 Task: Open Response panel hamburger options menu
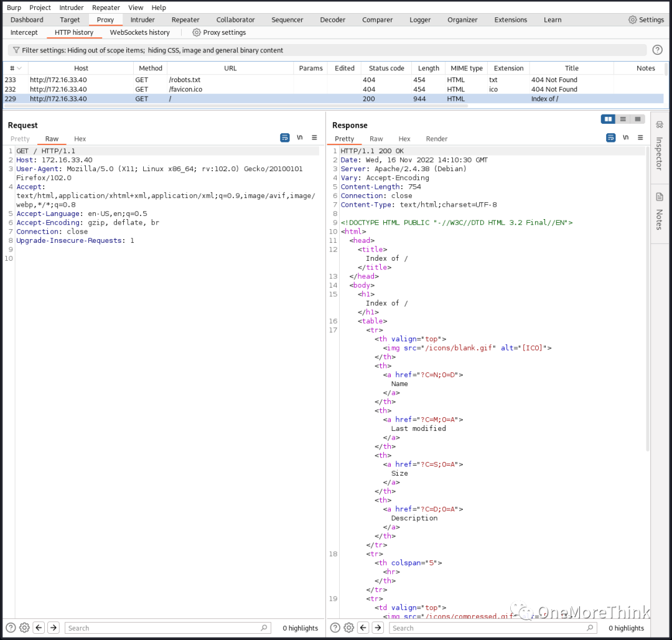(640, 138)
